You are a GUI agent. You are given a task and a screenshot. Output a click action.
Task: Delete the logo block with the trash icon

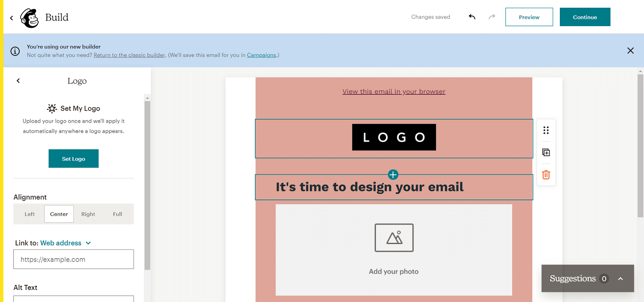[546, 175]
